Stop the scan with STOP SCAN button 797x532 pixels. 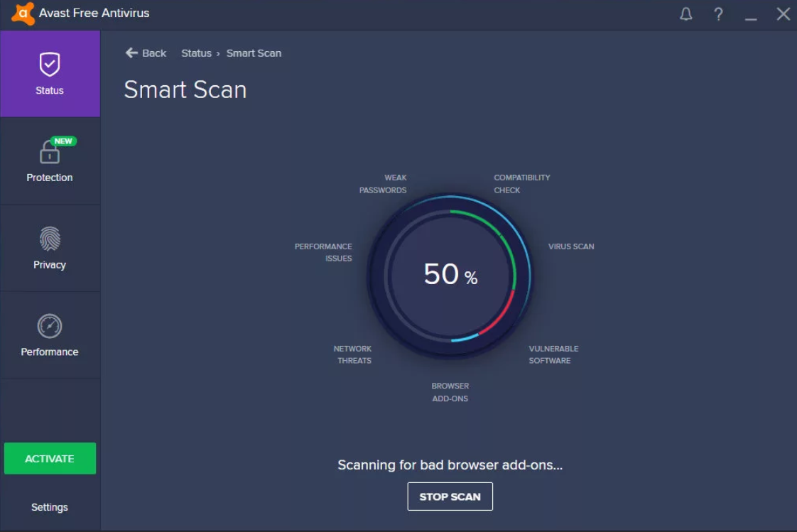click(450, 496)
